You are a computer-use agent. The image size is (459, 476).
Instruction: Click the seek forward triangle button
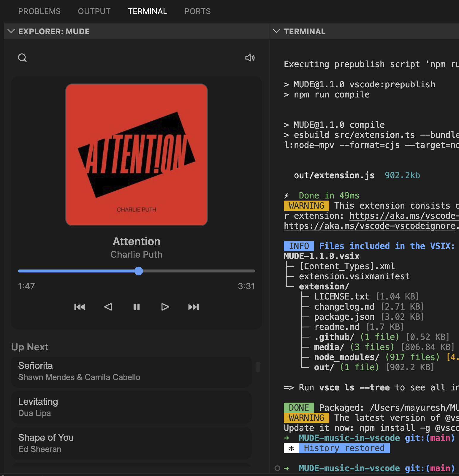click(x=165, y=307)
